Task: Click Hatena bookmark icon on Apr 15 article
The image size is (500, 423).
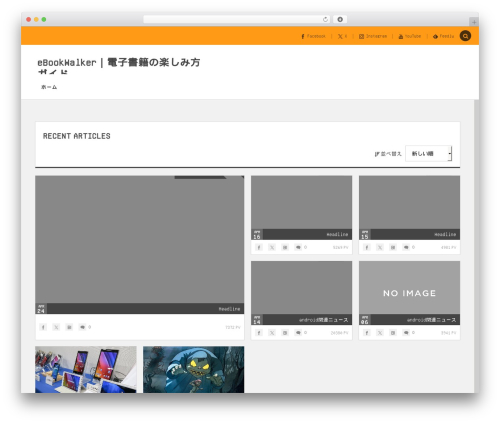Action: pos(393,247)
